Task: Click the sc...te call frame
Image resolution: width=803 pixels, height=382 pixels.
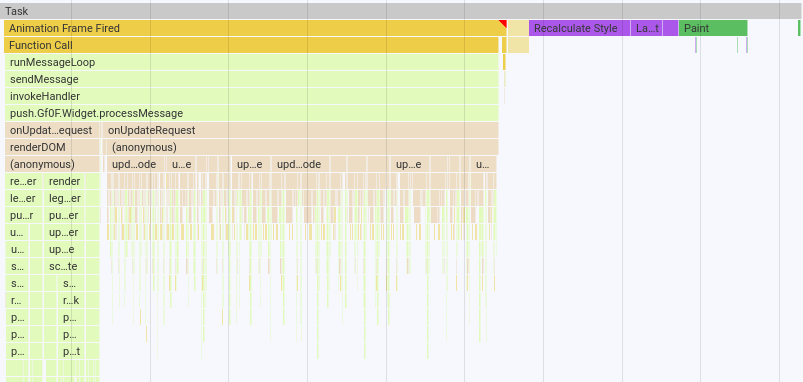Action: coord(65,266)
